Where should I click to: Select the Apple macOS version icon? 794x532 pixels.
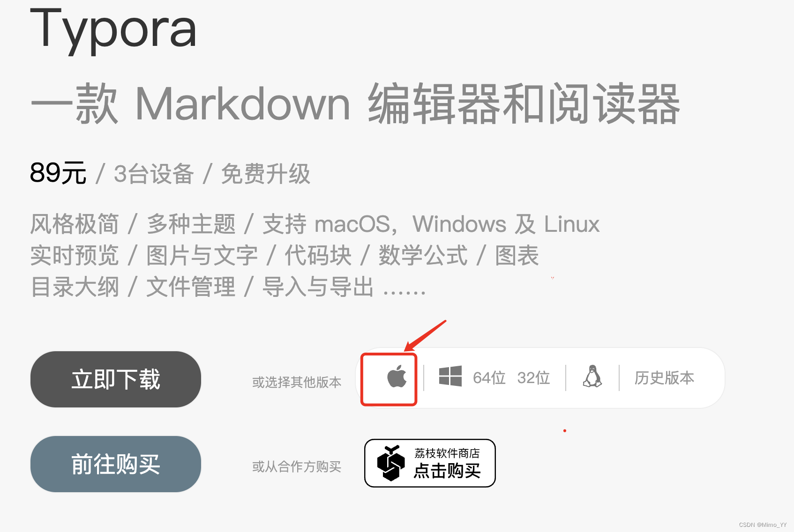coord(397,377)
